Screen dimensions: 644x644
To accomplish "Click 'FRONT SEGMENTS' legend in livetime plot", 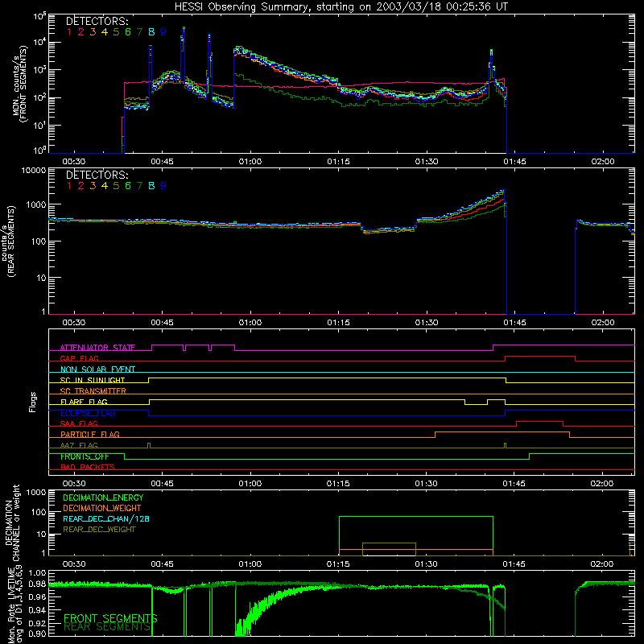I will coord(110,618).
